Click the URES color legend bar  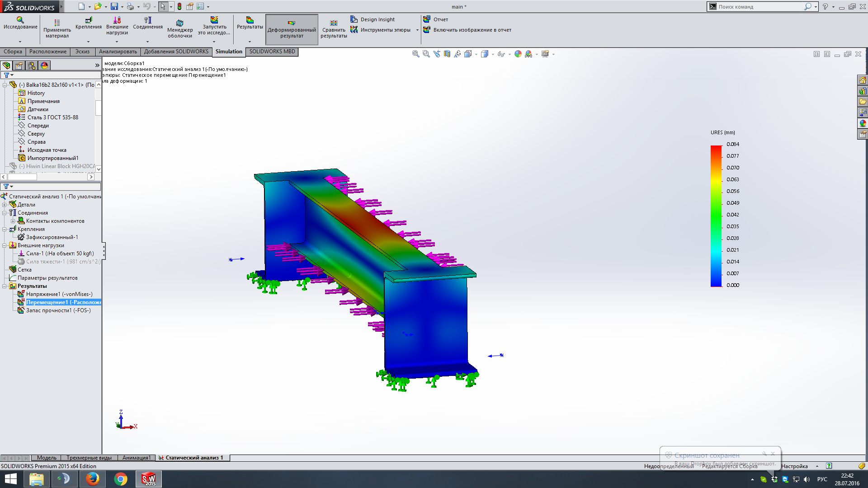716,216
